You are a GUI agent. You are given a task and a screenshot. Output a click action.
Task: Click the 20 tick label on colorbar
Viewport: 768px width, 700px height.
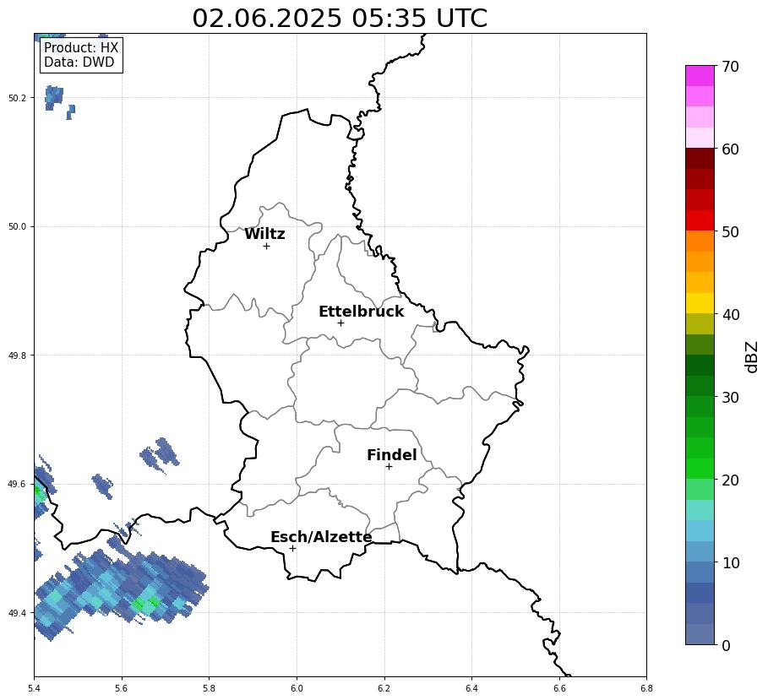pyautogui.click(x=730, y=480)
